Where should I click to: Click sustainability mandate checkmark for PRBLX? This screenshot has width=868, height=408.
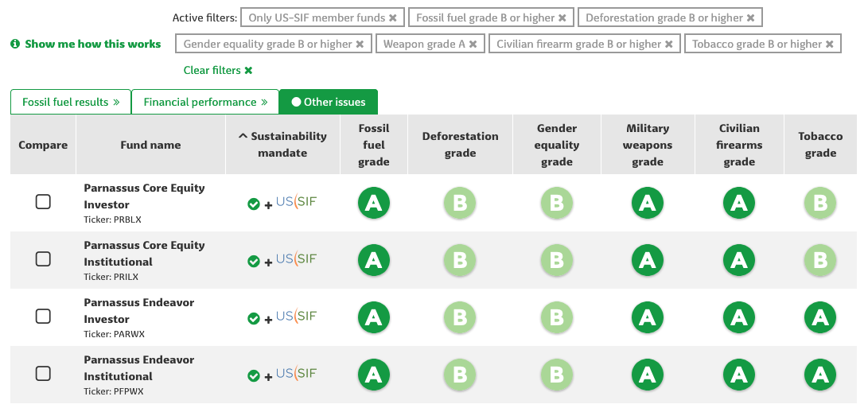pos(254,204)
